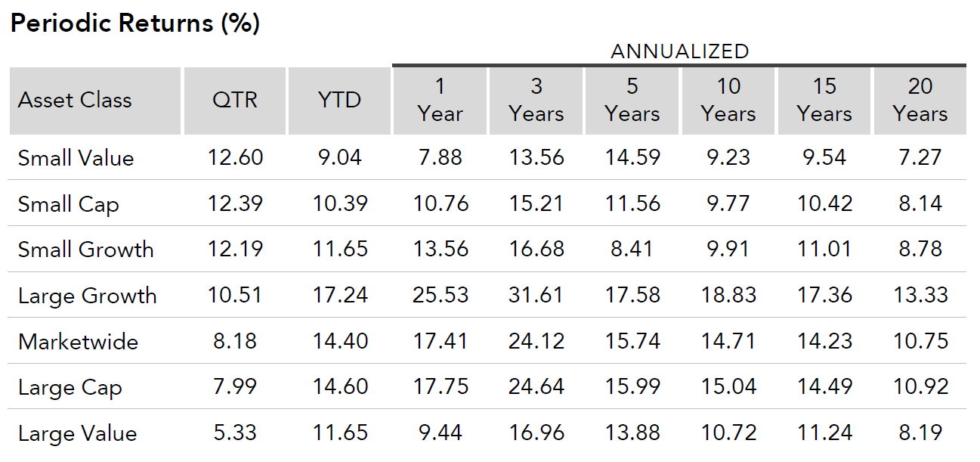Click the QTR column header
Image resolution: width=980 pixels, height=462 pixels.
[x=234, y=100]
